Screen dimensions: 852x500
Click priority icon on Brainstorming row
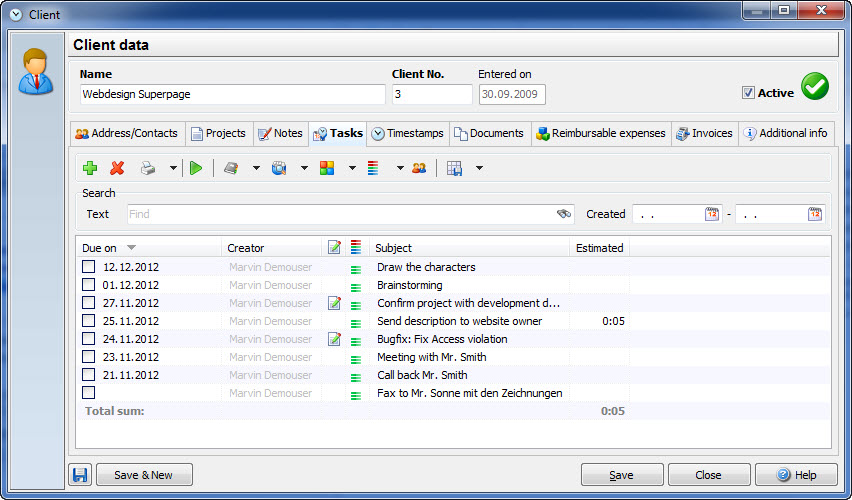click(356, 286)
